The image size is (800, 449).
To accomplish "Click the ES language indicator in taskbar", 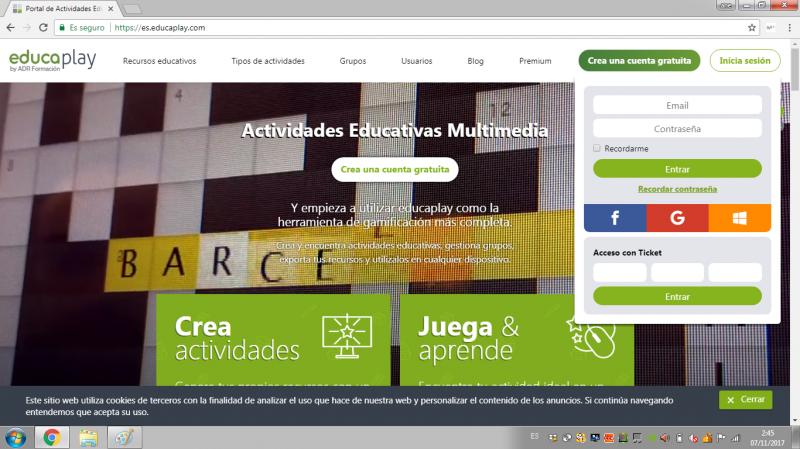I will 534,436.
